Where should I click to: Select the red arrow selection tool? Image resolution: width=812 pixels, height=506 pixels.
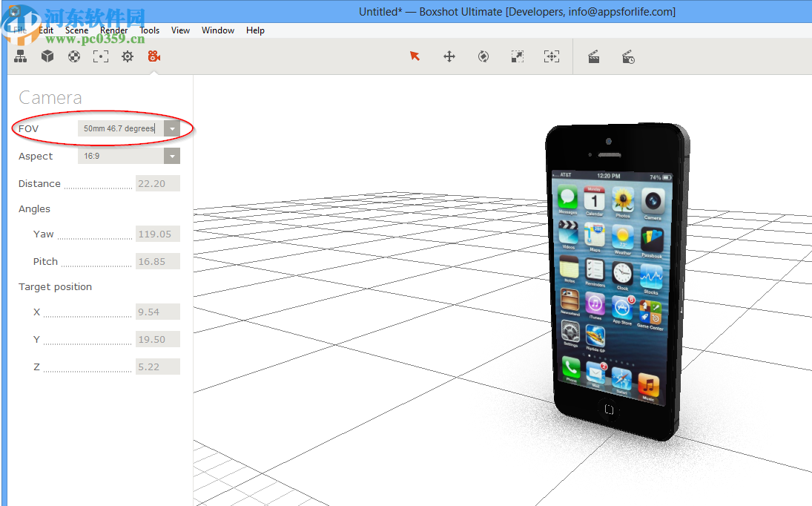(x=415, y=56)
